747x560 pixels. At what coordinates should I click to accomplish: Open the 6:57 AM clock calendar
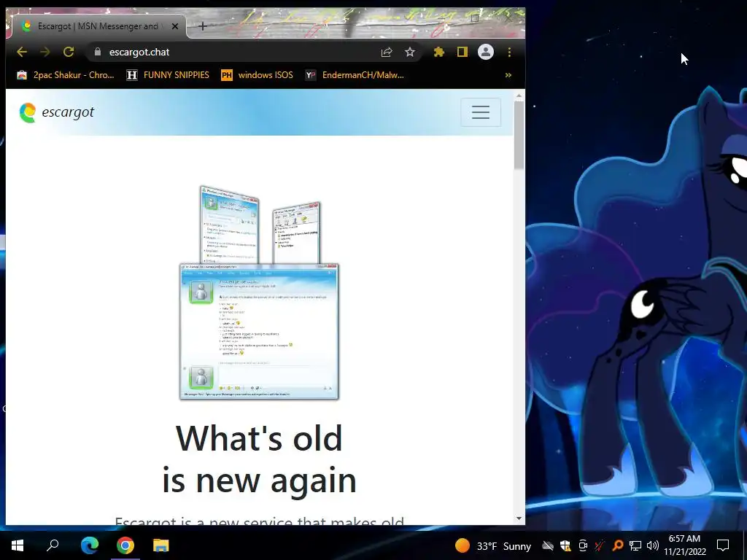coord(685,545)
